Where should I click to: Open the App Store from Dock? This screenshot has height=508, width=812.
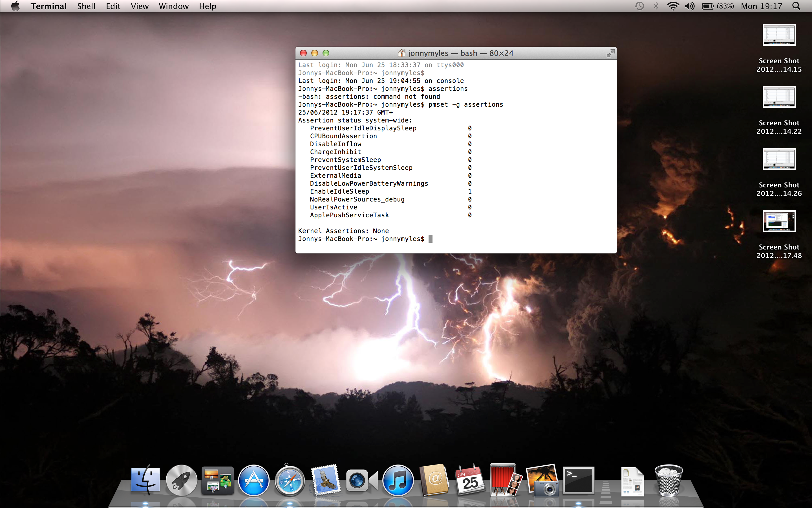[254, 480]
